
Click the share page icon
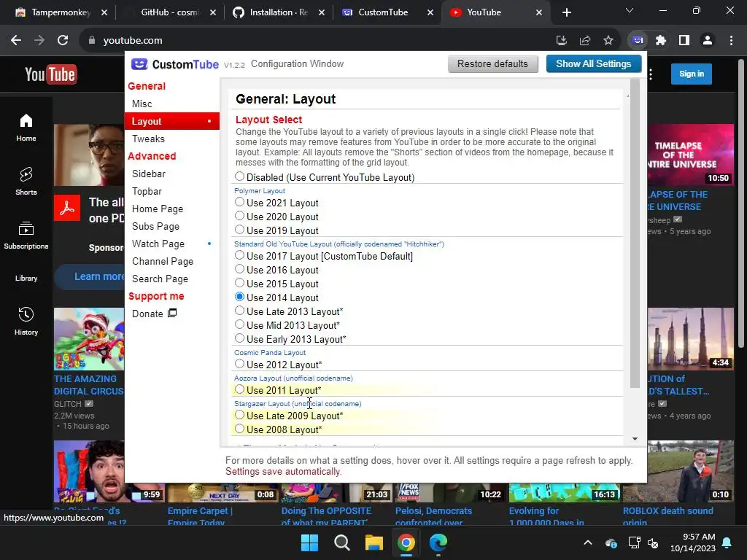[x=585, y=41]
